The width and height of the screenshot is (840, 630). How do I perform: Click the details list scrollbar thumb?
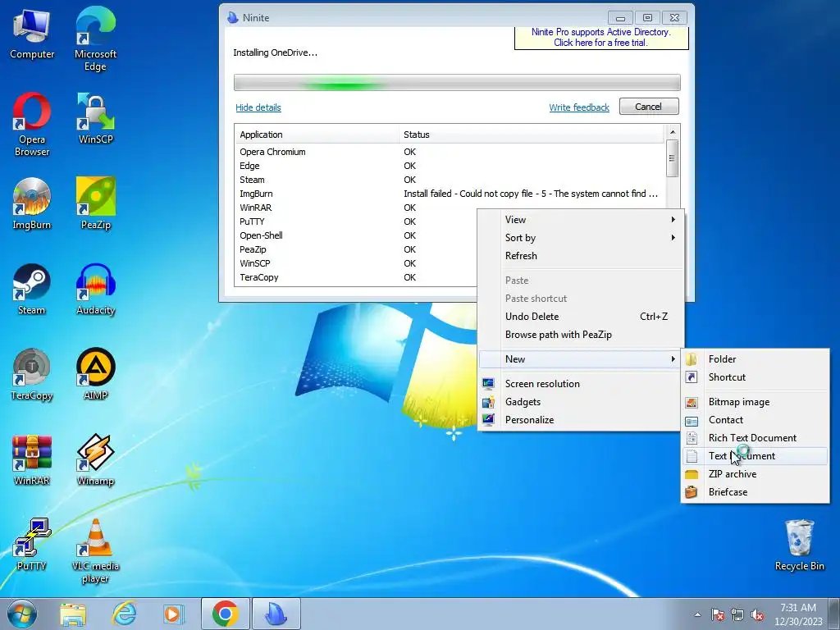(x=672, y=158)
